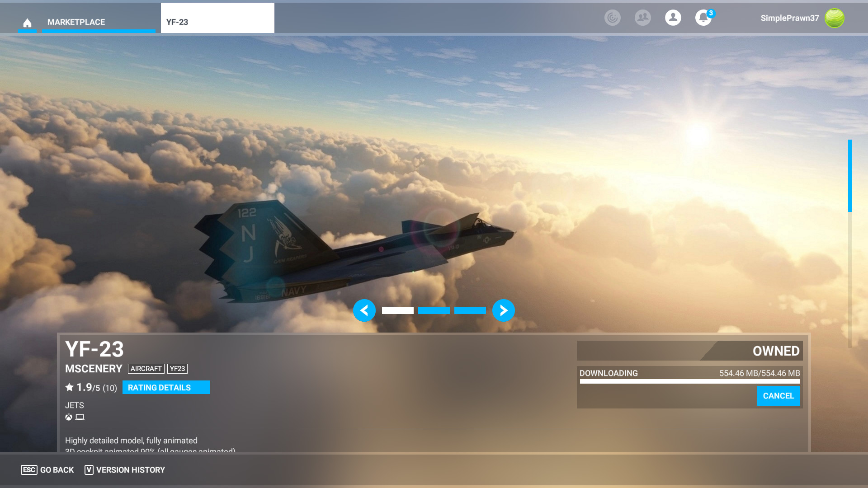The image size is (868, 488).
Task: Click the YF23 tag
Action: (x=177, y=369)
